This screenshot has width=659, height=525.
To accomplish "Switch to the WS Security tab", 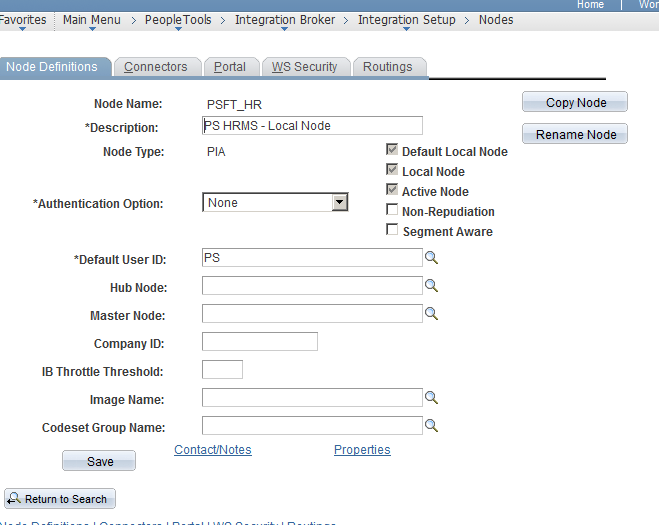I will (305, 67).
